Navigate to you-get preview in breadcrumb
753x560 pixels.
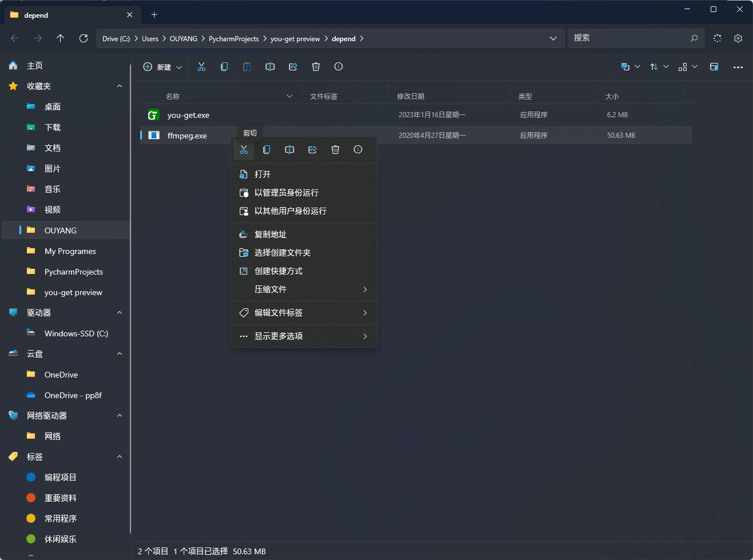click(295, 39)
